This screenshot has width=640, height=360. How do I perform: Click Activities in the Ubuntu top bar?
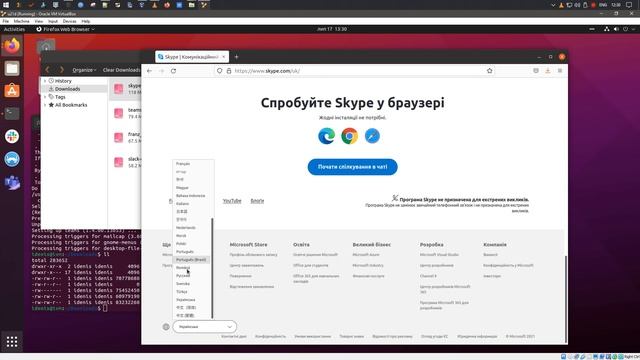[14, 29]
